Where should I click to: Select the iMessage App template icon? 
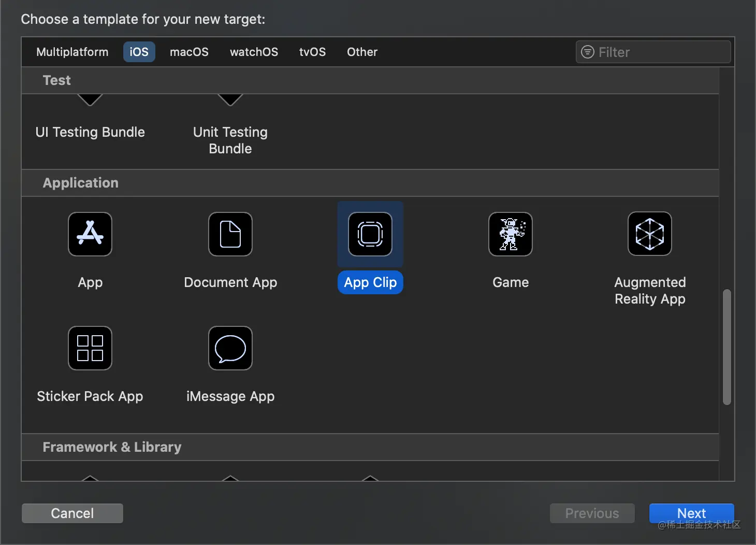tap(230, 348)
